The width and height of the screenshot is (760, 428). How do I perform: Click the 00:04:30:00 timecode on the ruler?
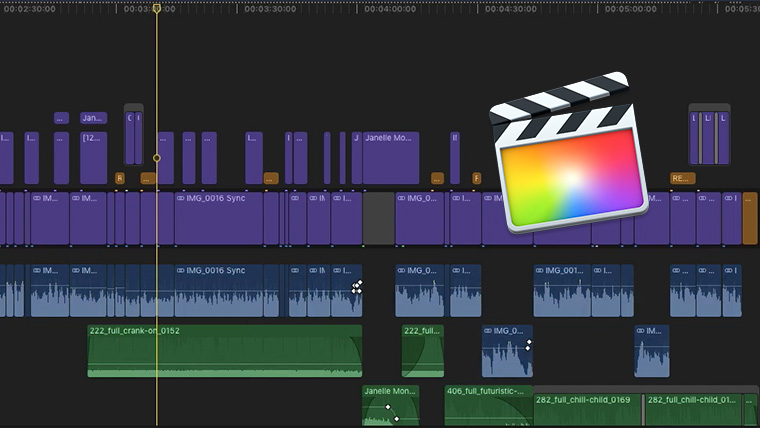coord(510,9)
